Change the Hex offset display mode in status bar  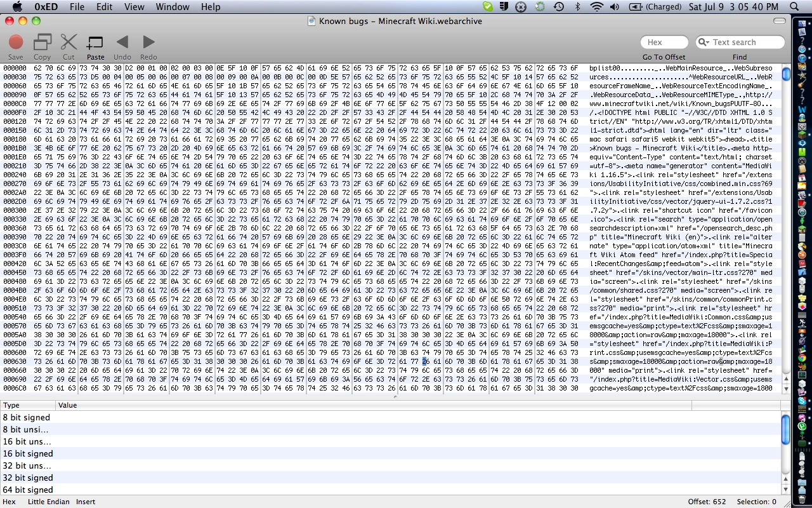(x=10, y=502)
